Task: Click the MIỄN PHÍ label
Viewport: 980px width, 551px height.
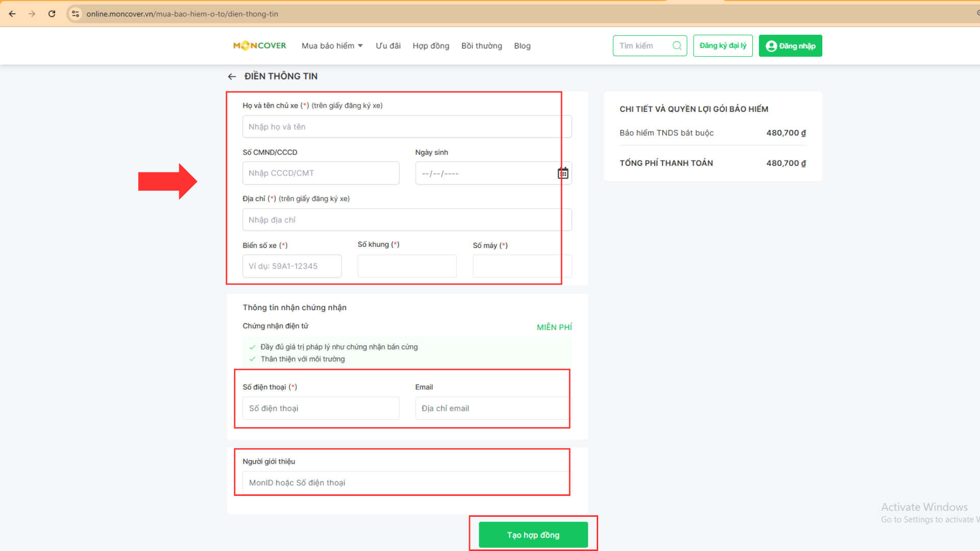Action: pyautogui.click(x=554, y=327)
